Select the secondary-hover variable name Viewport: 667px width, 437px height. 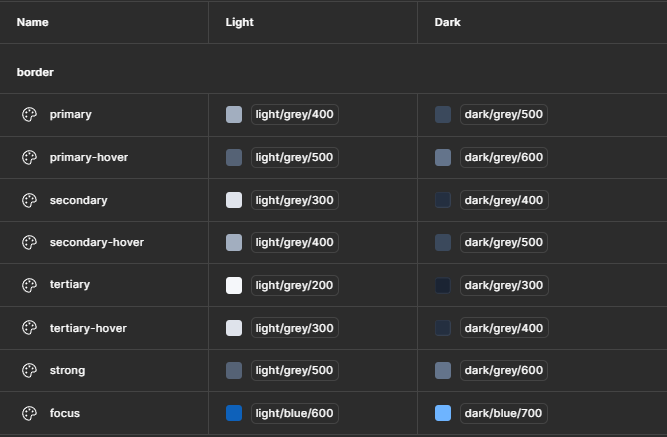coord(97,243)
